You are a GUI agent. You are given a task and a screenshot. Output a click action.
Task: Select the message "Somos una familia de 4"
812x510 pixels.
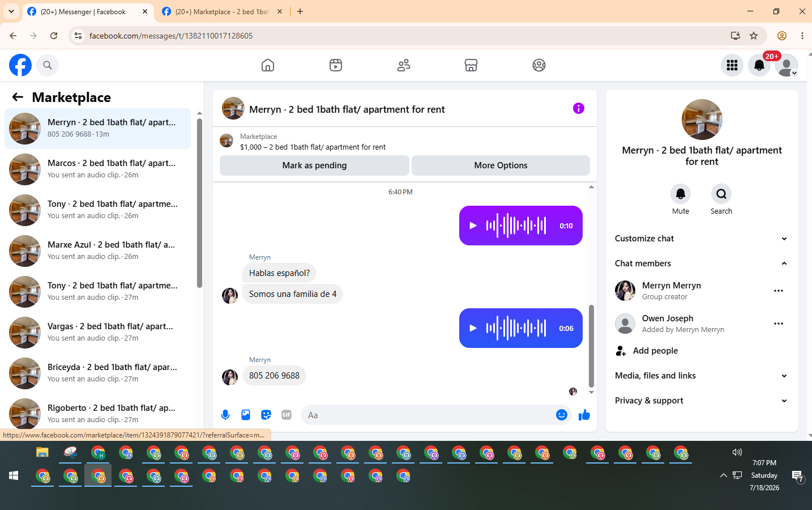coord(293,294)
